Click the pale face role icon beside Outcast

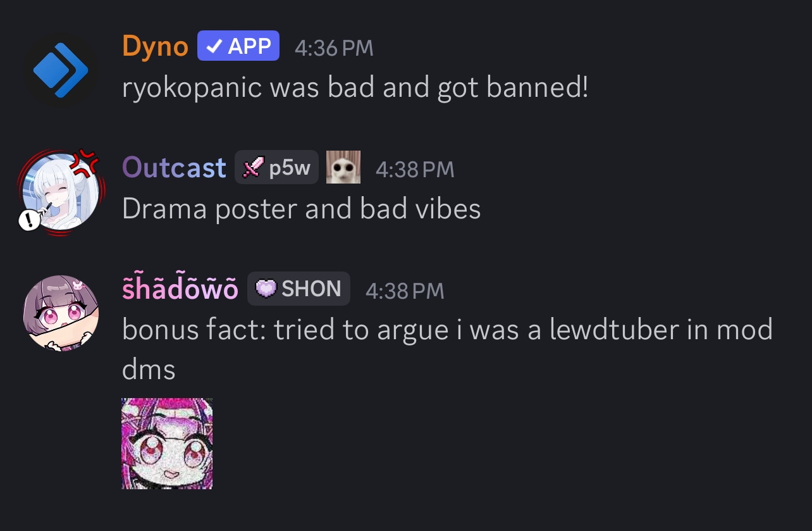tap(343, 167)
